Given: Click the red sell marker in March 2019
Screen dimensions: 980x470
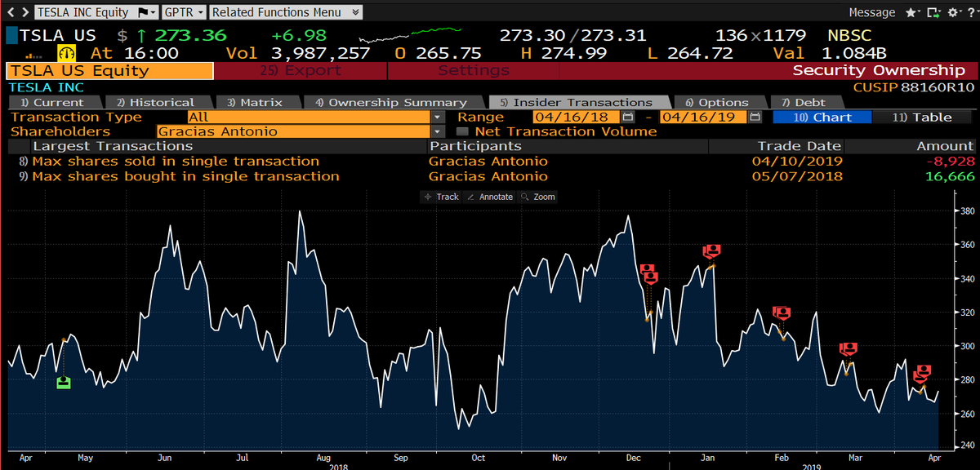Looking at the screenshot, I should [849, 350].
